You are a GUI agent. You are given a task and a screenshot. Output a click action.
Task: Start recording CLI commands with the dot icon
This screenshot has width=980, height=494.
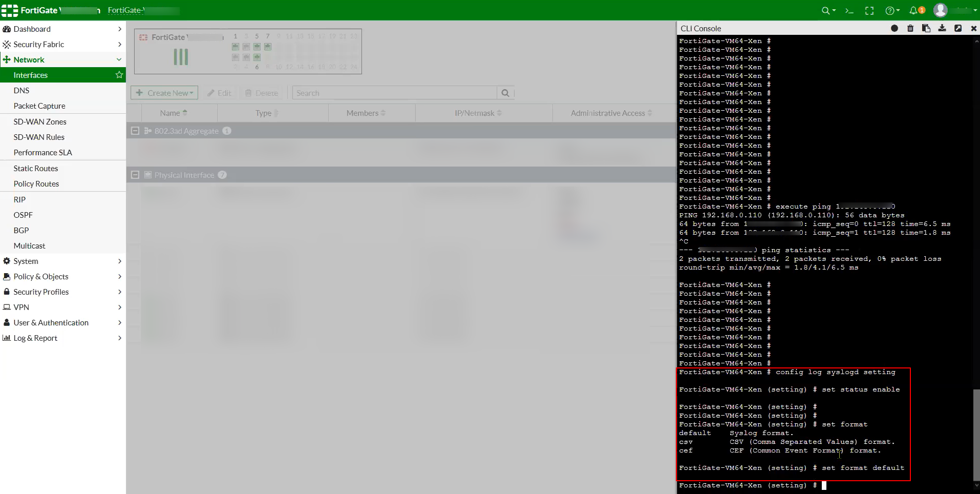894,28
